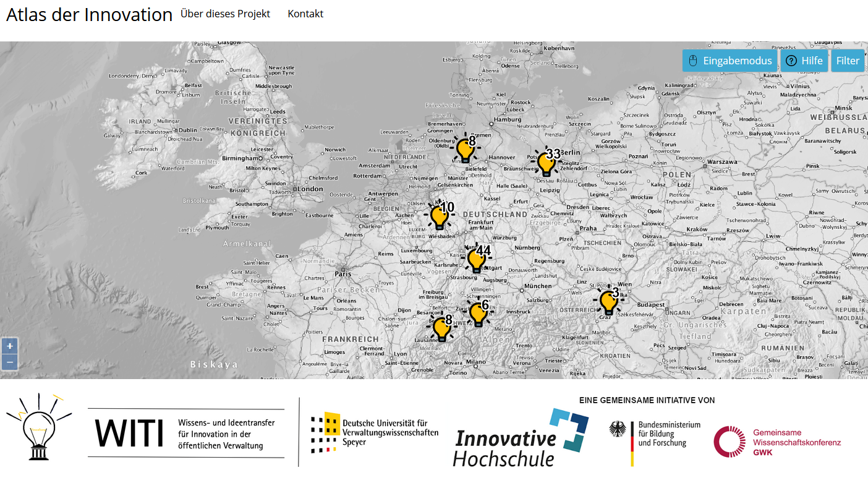The width and height of the screenshot is (868, 483).
Task: Click the Deutsche Universität Speyer logo
Action: tap(375, 432)
